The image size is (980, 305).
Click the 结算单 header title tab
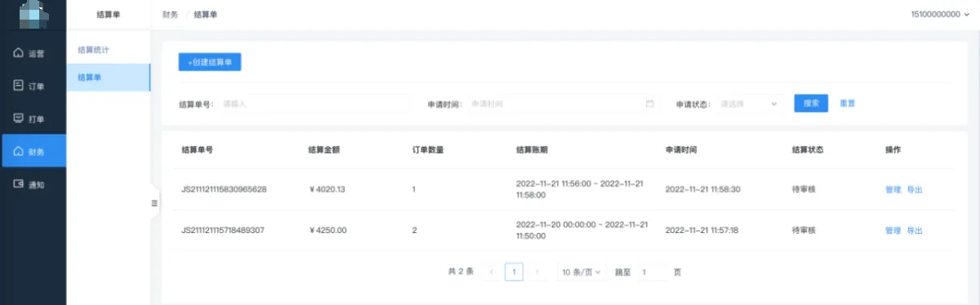(108, 15)
